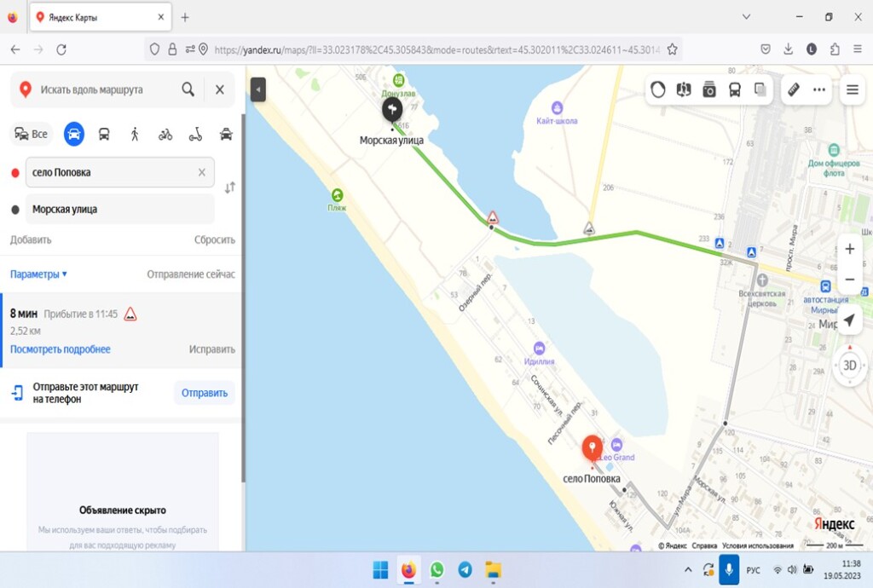
Task: Open the Firefox downloads panel
Action: (x=789, y=49)
